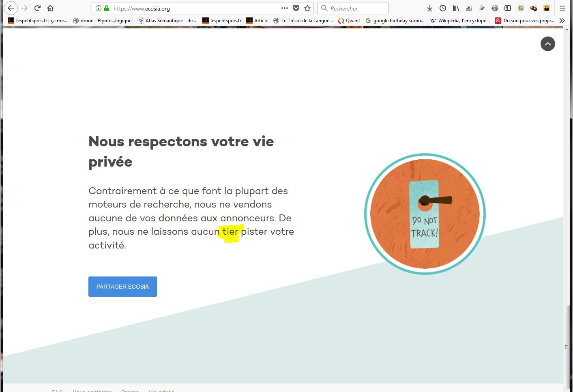The image size is (573, 392).
Task: Open the google birthday surprise bookmark
Action: (x=395, y=21)
